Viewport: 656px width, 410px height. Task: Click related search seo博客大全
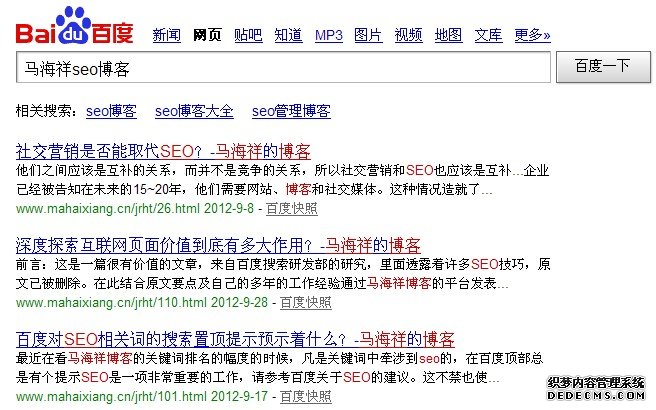(x=194, y=110)
